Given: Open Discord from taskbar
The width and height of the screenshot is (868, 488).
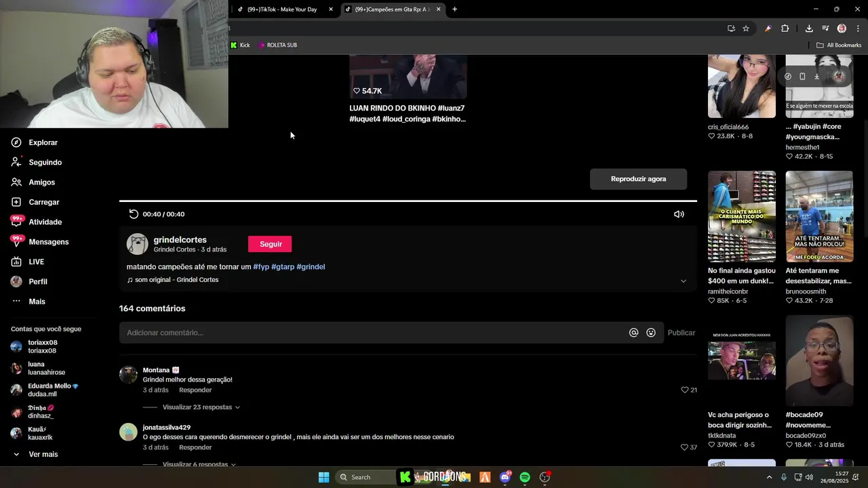Looking at the screenshot, I should coord(505,477).
